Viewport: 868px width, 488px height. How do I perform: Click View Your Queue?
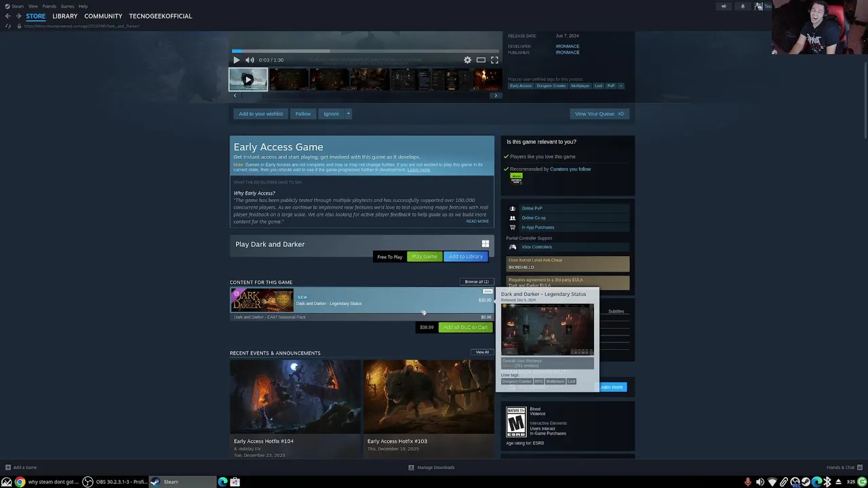599,114
